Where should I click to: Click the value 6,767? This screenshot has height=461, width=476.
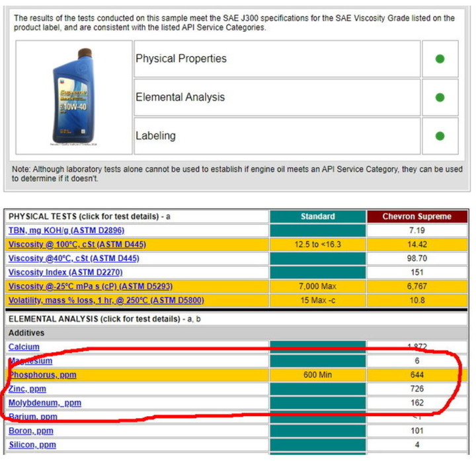click(416, 286)
